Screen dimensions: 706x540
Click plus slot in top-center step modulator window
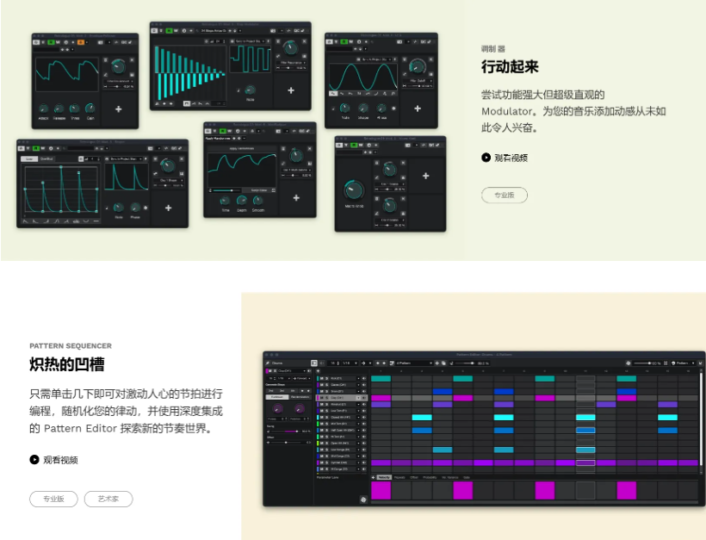(291, 90)
